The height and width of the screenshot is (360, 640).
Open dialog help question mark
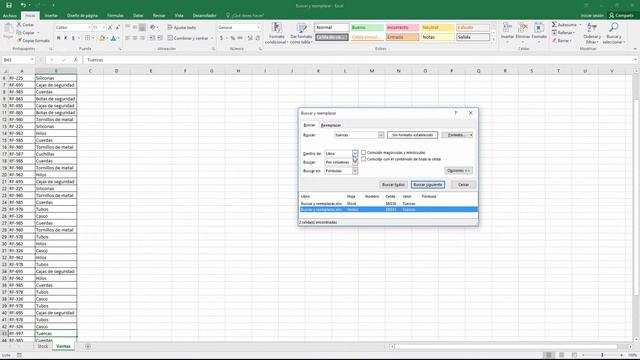(456, 113)
